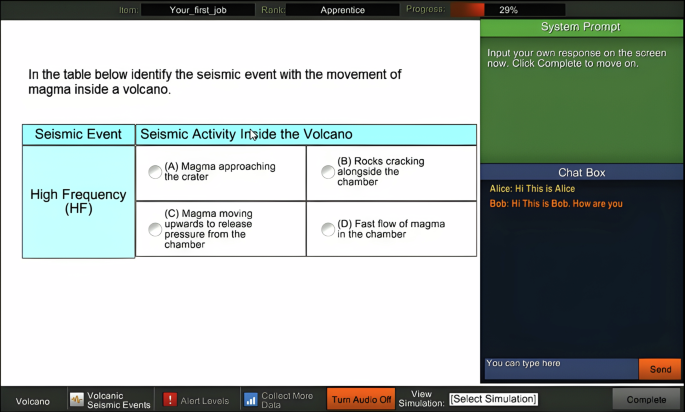The width and height of the screenshot is (685, 412).
Task: Click the chat text input field
Action: click(559, 368)
